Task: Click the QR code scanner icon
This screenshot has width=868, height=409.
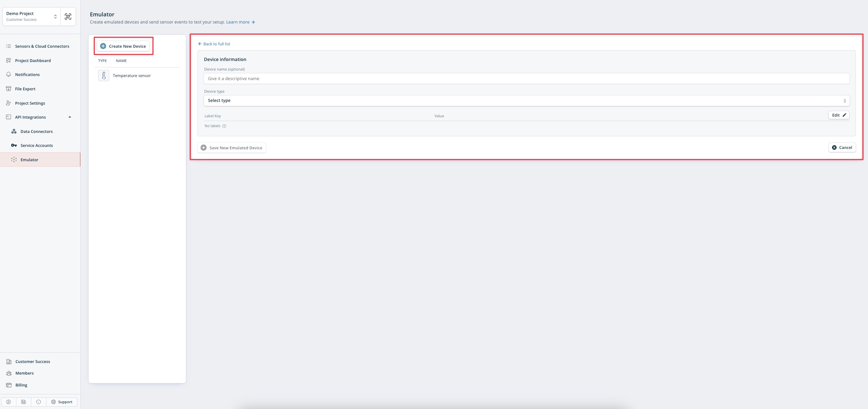Action: (68, 16)
